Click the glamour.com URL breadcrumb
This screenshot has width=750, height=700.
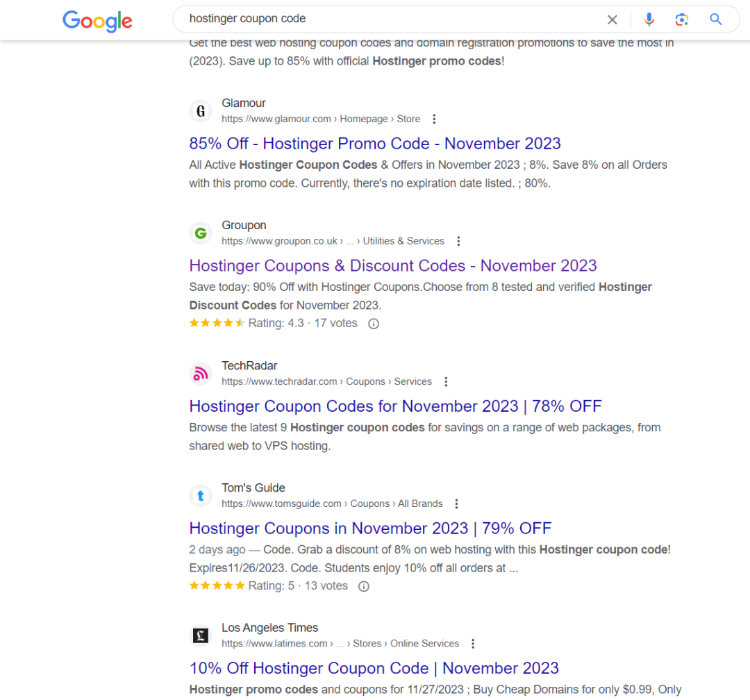click(321, 119)
